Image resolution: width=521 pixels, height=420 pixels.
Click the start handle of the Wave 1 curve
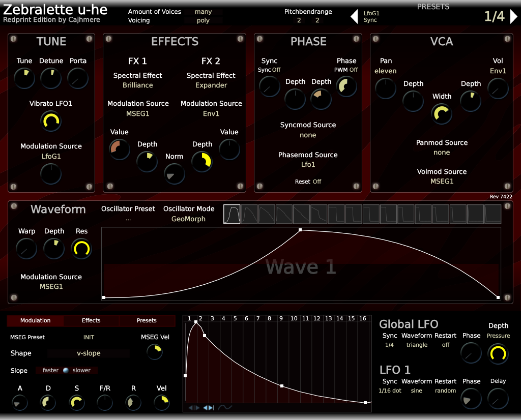click(x=104, y=297)
